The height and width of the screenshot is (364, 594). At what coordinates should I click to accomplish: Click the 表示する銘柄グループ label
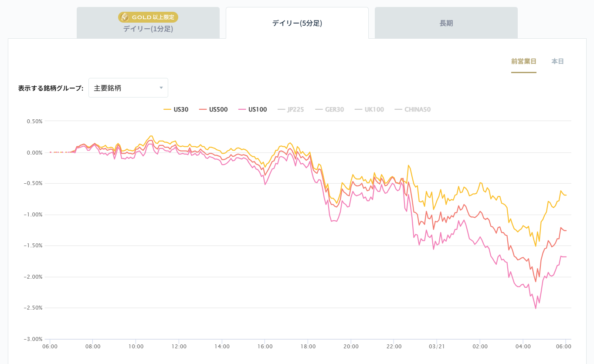51,88
